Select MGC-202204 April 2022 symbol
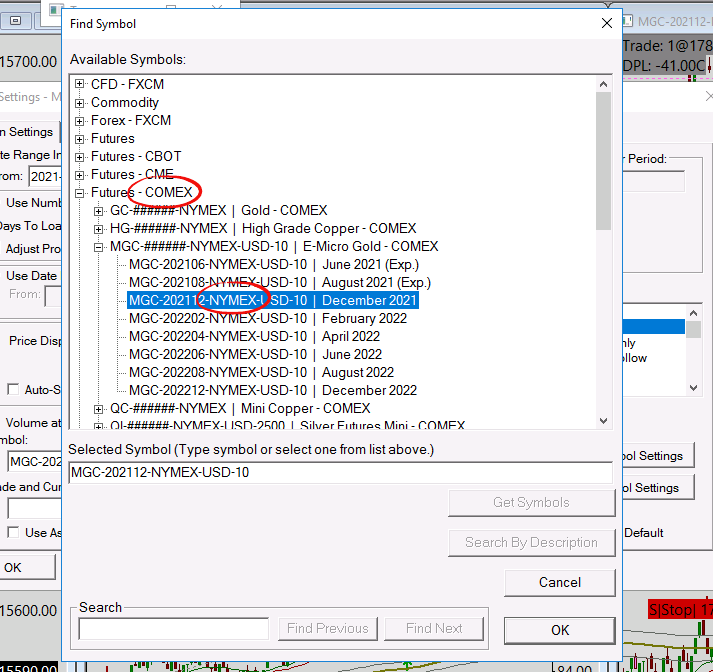 [254, 336]
